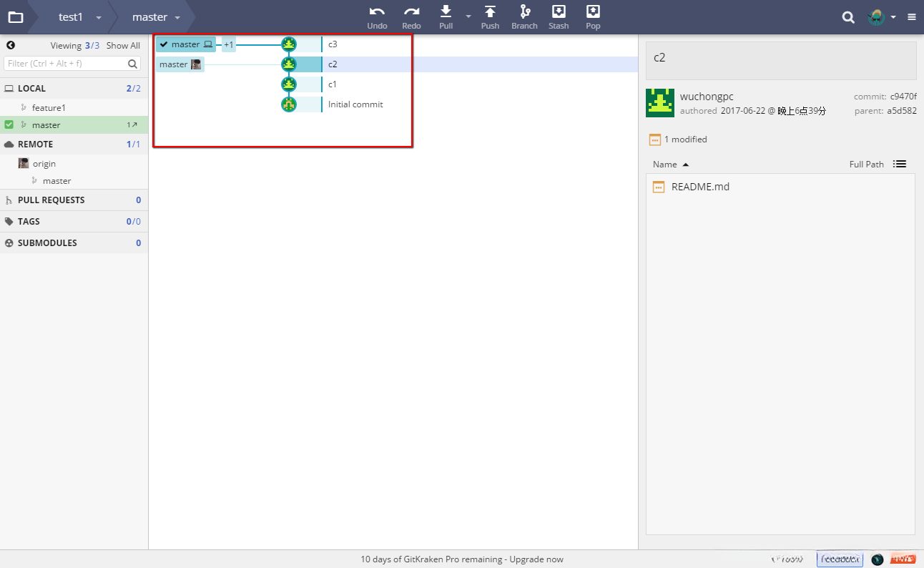The height and width of the screenshot is (568, 924).
Task: Open the profile dropdown arrow
Action: [x=893, y=17]
